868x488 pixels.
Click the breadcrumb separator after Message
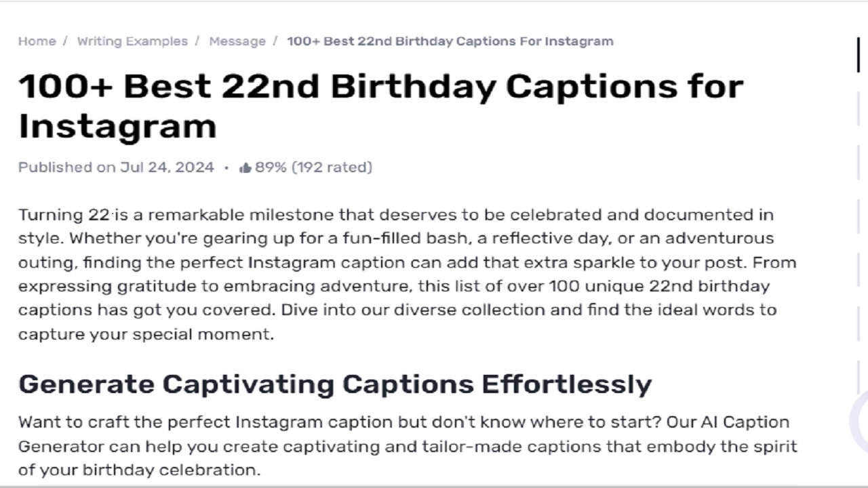pos(275,41)
